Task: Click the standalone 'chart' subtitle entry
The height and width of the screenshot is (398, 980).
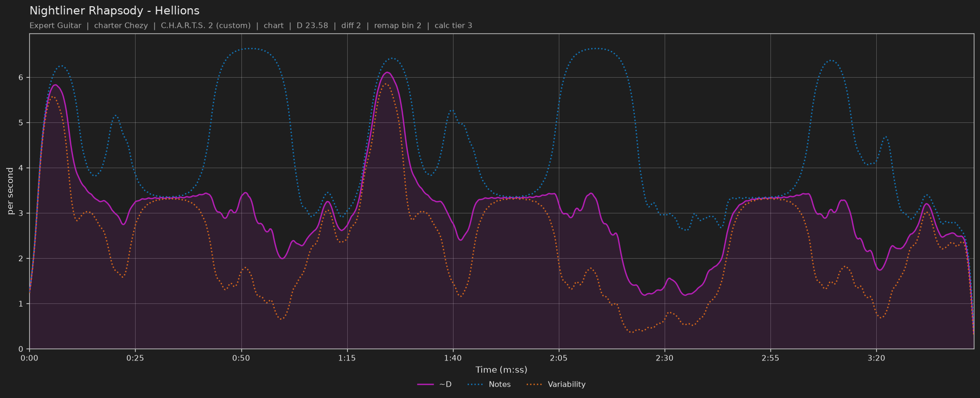Action: click(x=274, y=26)
